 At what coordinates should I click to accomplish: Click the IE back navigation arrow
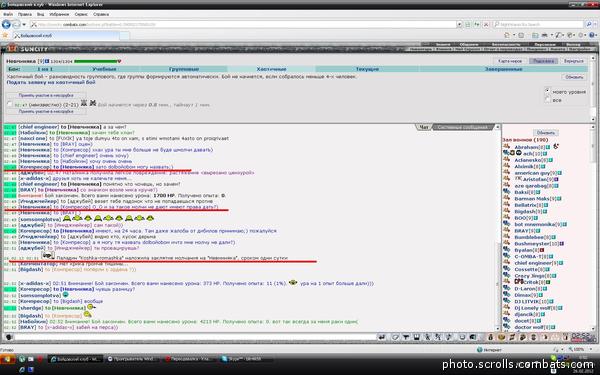(6, 24)
